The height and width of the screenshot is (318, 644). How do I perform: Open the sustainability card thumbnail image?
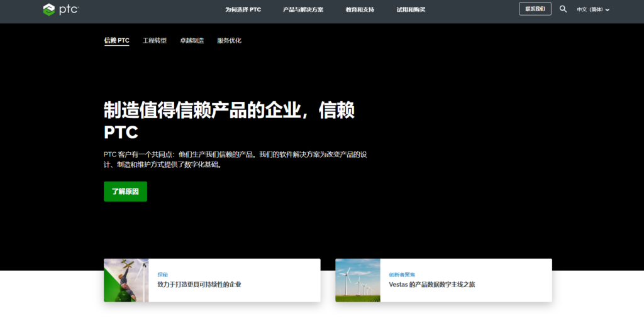pyautogui.click(x=126, y=280)
